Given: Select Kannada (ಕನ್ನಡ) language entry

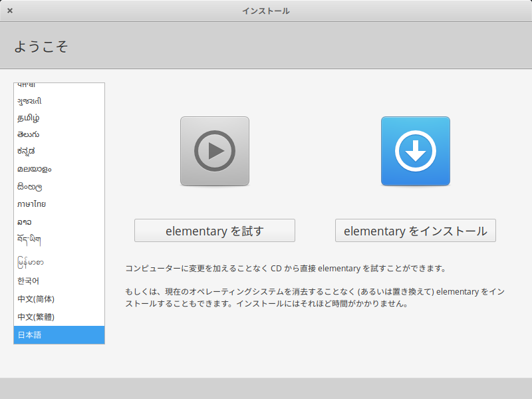Looking at the screenshot, I should click(x=59, y=152).
